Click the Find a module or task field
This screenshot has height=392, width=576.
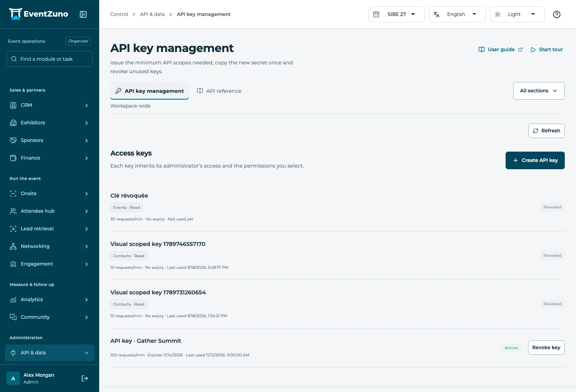pyautogui.click(x=50, y=59)
